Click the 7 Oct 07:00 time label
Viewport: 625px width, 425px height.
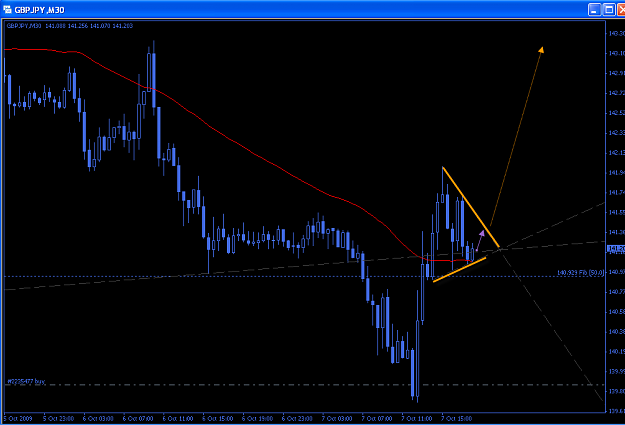pyautogui.click(x=377, y=418)
